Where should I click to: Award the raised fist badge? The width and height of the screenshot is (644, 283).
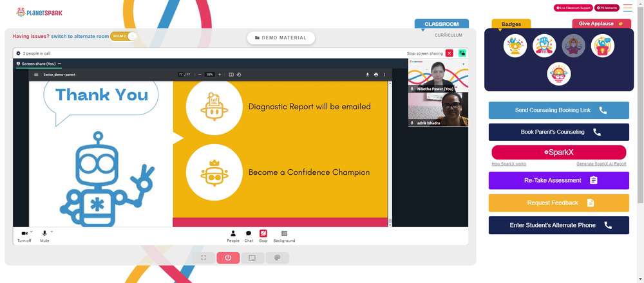coord(544,46)
